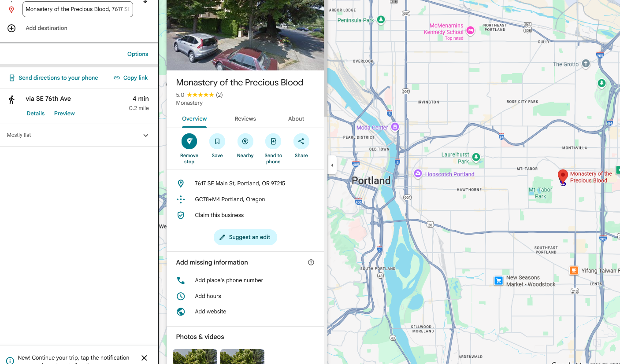Click the Yifang Taiwan map marker icon
Viewport: 620px width, 364px height.
574,271
